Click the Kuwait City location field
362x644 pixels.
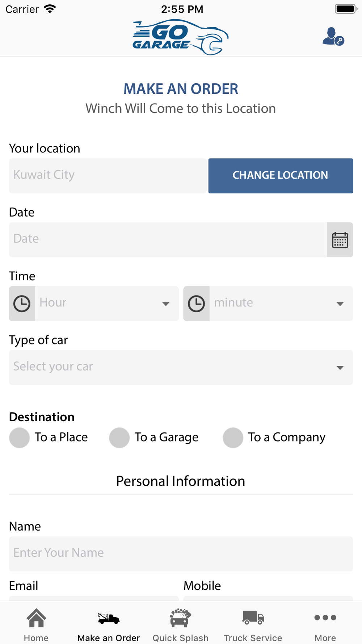point(108,176)
